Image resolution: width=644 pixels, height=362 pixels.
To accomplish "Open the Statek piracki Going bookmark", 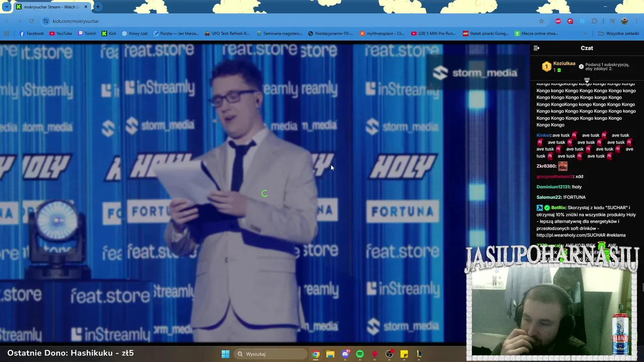I will coord(486,34).
